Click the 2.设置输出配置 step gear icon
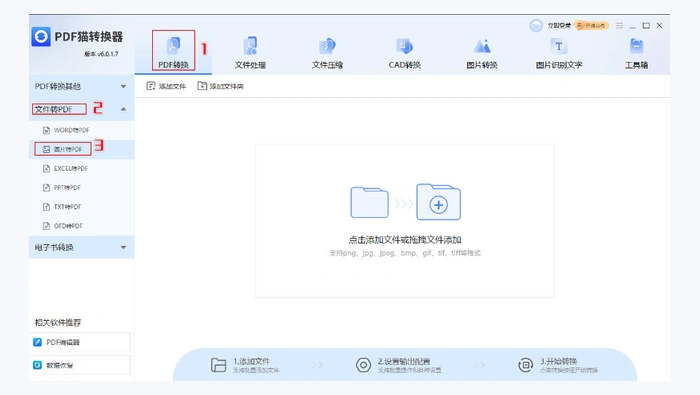Viewport: 700px width, 395px height. coord(363,365)
